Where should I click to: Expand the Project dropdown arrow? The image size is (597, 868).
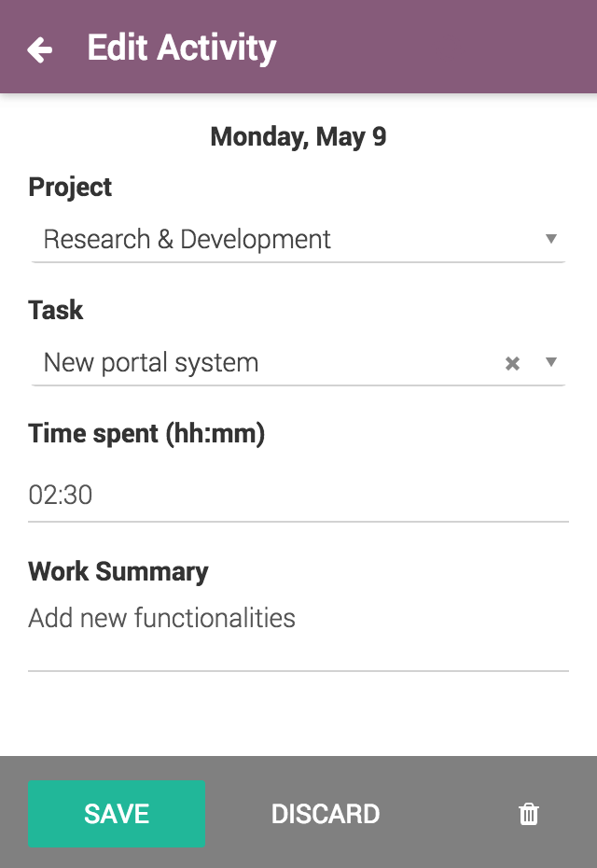coord(552,240)
